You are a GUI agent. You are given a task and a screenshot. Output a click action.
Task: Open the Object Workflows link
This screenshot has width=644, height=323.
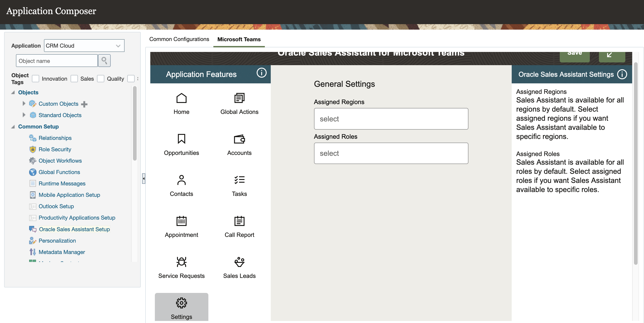pos(60,161)
